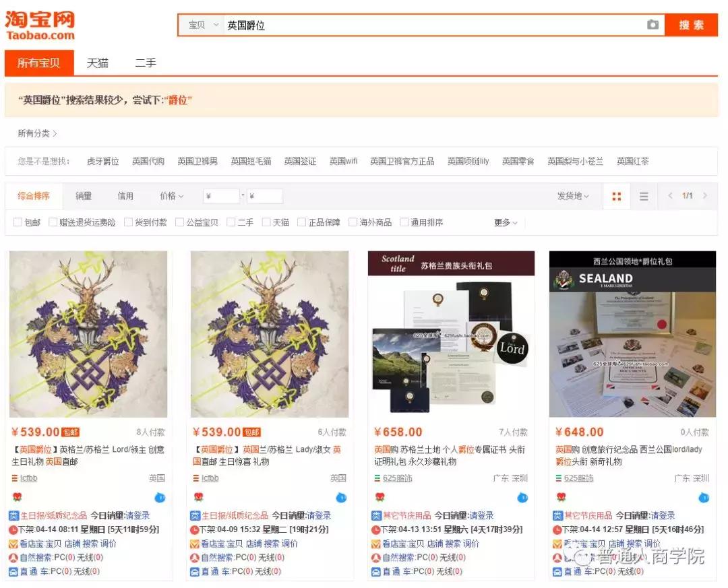Click the previous page arrow
Screen dimensions: 728x588
point(670,195)
